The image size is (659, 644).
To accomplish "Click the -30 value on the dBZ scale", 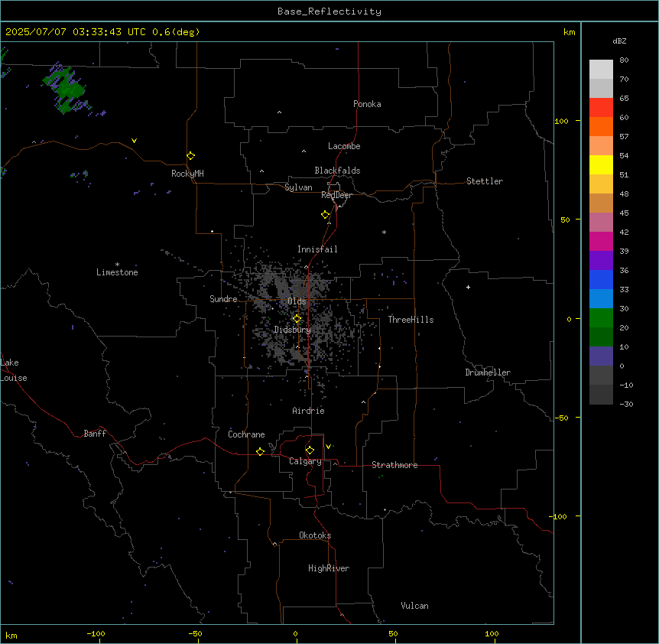I will pos(626,404).
